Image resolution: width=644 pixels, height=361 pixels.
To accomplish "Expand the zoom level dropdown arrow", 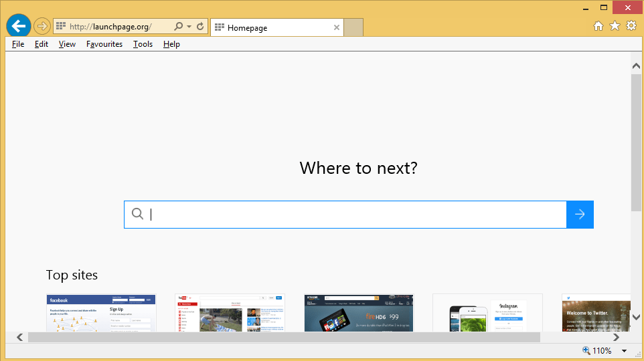I will coord(625,351).
